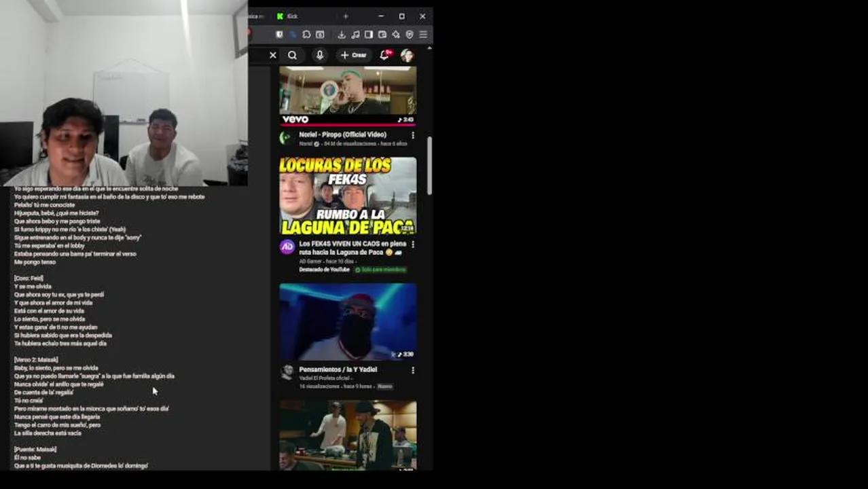Click the YouTube magnifying glass search button
This screenshot has width=868, height=489.
point(292,55)
